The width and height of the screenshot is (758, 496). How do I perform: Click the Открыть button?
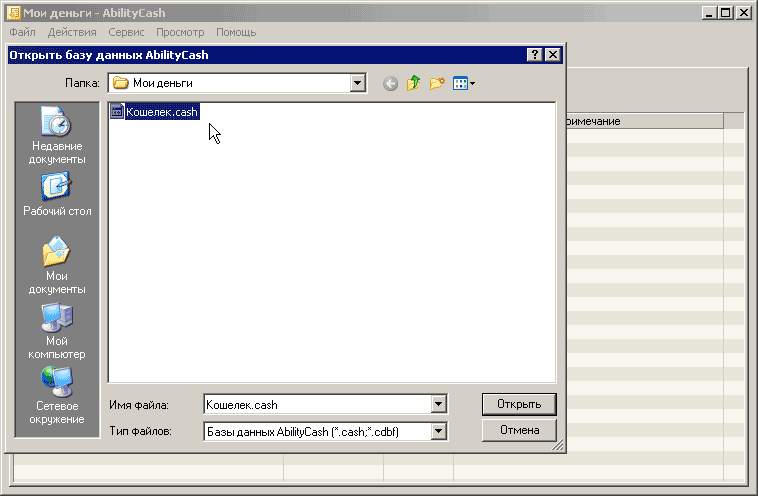[519, 405]
